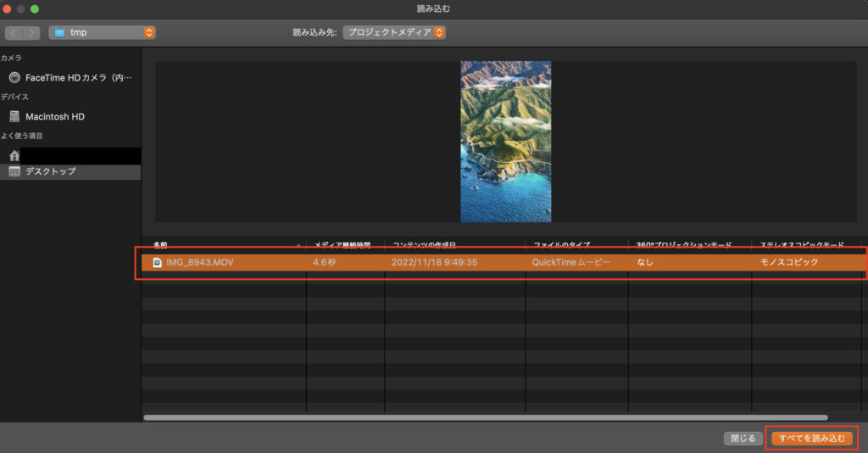Click the IMG_8943.MOV file icon
Screen dimensions: 868x453
[x=157, y=262]
